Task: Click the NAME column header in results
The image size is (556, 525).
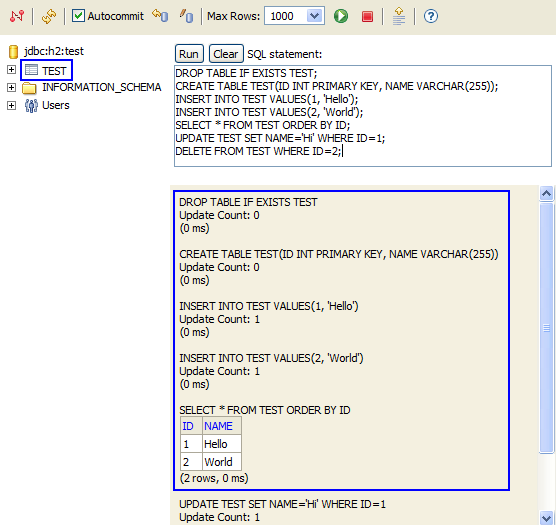Action: click(222, 426)
